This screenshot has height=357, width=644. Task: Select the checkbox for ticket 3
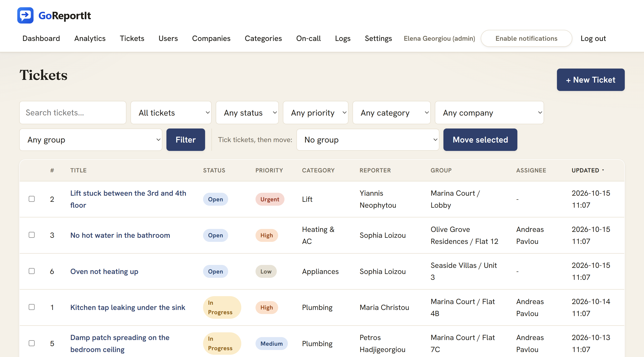click(x=32, y=235)
